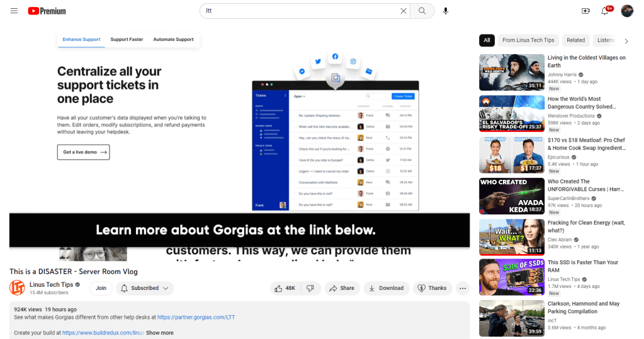This screenshot has height=339, width=644.
Task: Like the video with thumbs up
Action: point(286,288)
